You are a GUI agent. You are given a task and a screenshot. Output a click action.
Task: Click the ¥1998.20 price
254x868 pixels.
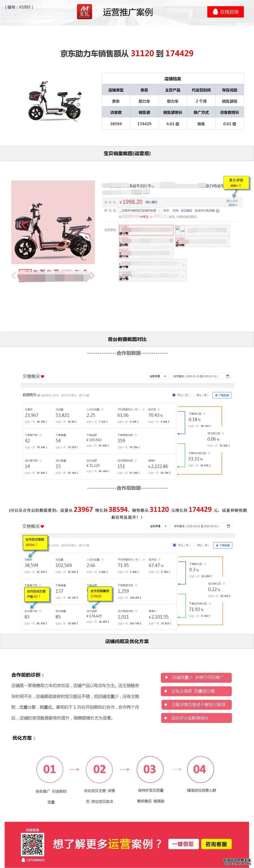coord(131,202)
